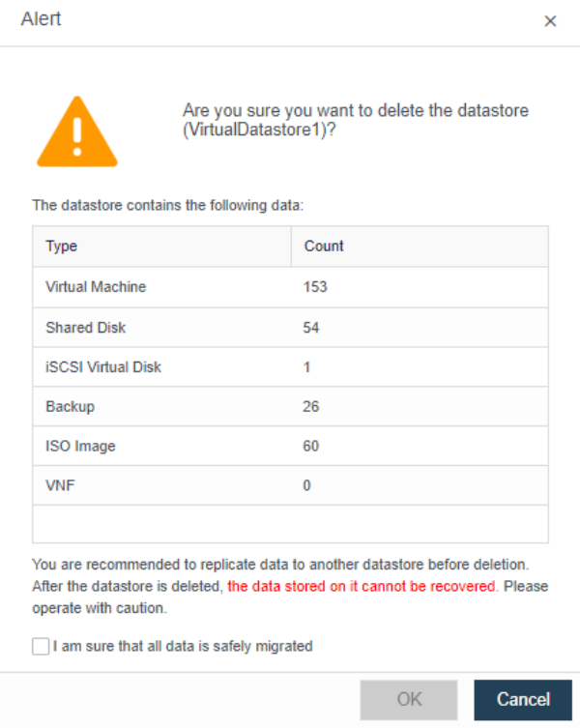This screenshot has height=728, width=580.
Task: Select the Shared Disk row label
Action: click(85, 328)
